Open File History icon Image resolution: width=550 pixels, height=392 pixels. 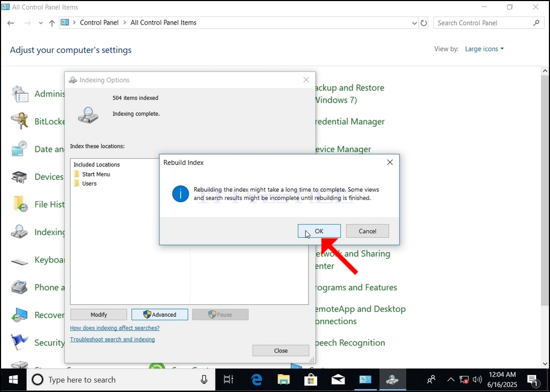tap(20, 204)
